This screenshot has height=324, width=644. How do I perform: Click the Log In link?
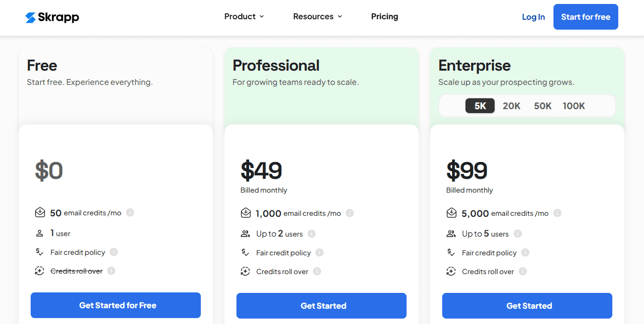[533, 17]
